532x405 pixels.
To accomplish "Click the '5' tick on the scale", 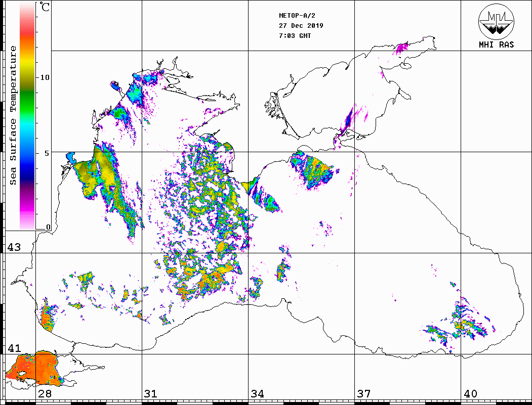I will coord(47,153).
